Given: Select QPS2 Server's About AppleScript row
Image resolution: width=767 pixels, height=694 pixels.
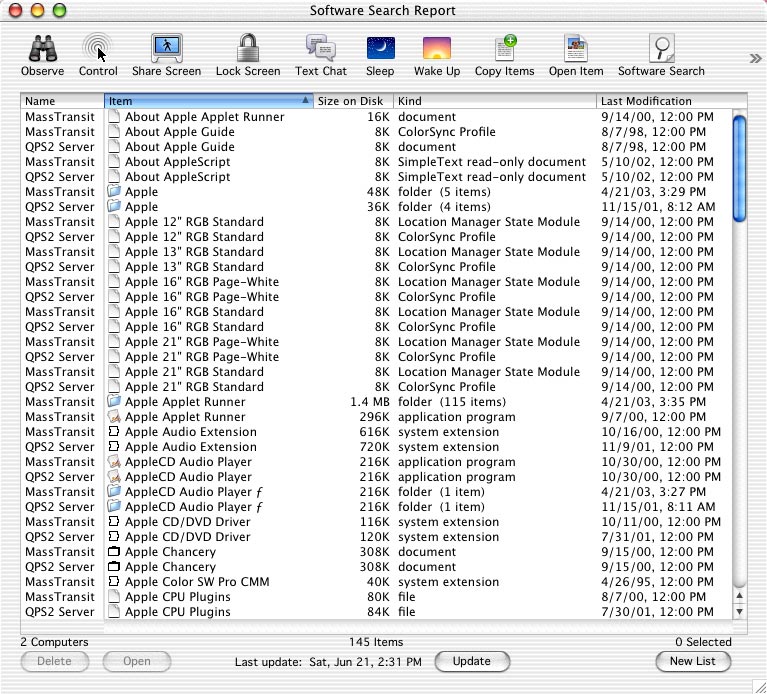Looking at the screenshot, I should 377,177.
